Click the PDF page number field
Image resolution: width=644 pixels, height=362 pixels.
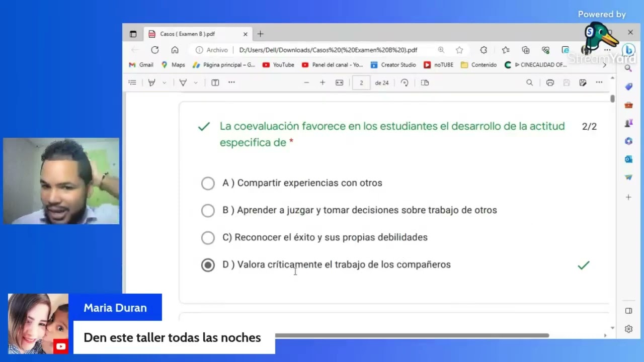pyautogui.click(x=361, y=82)
